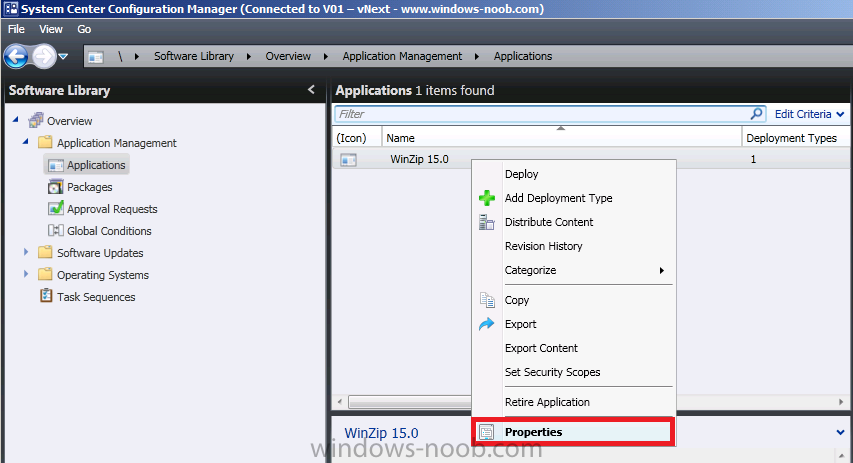Choose Distribute Content from context menu
This screenshot has width=853, height=463.
(x=549, y=222)
